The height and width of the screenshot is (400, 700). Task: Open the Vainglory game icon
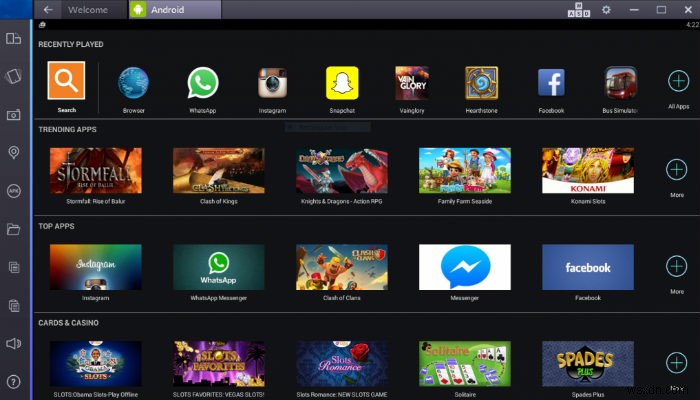point(412,83)
